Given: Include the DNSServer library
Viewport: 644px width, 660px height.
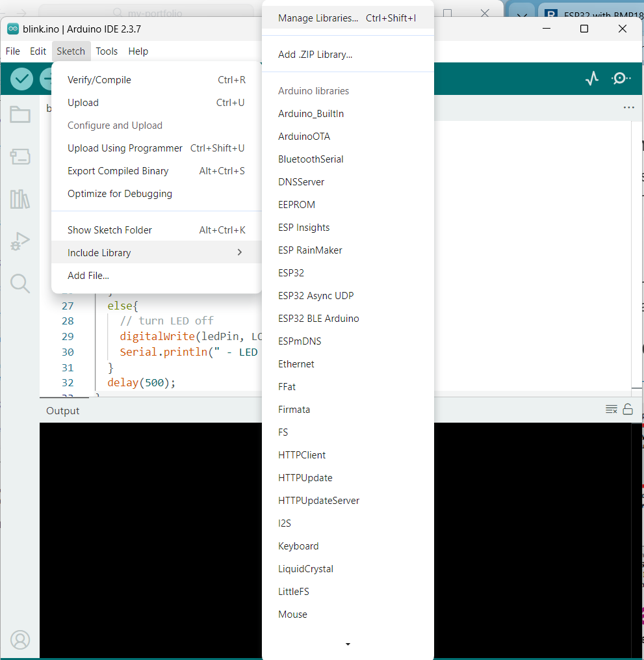Looking at the screenshot, I should pyautogui.click(x=348, y=182).
